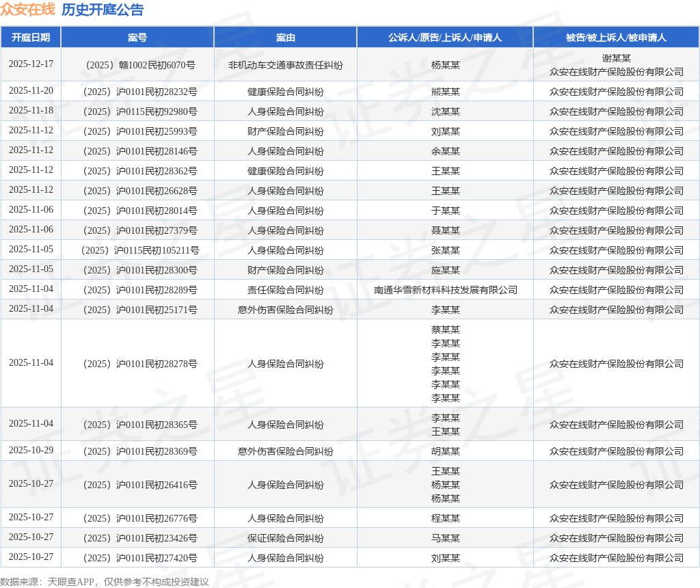Viewport: 700px width, 588px height.
Task: Click case number 赣1002民初6070号
Action: (x=141, y=65)
